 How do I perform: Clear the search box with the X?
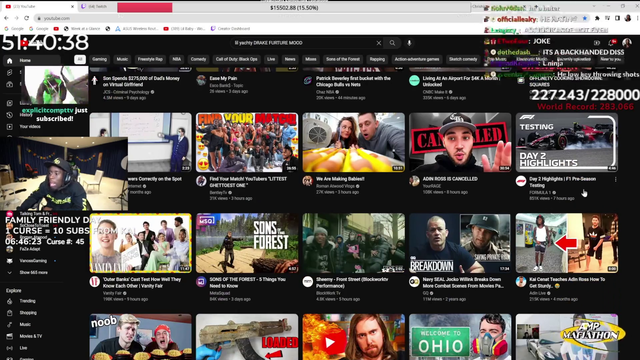click(x=379, y=43)
